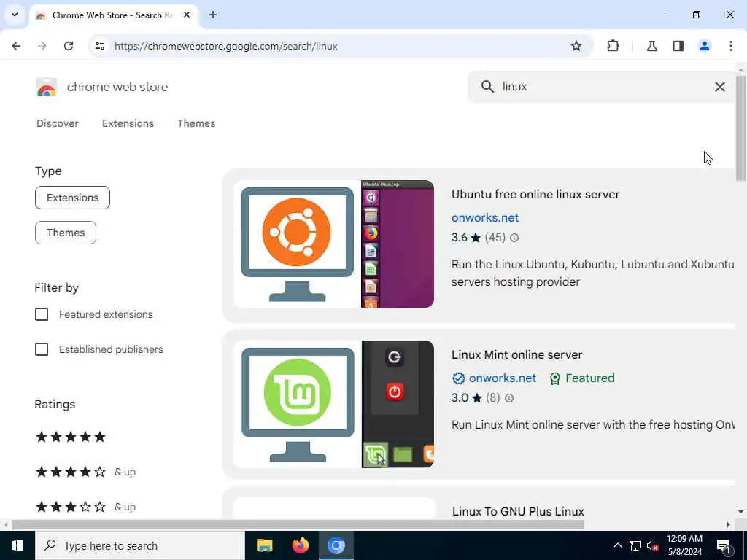Viewport: 747px width, 560px height.
Task: Show hidden system tray icons
Action: click(x=617, y=545)
